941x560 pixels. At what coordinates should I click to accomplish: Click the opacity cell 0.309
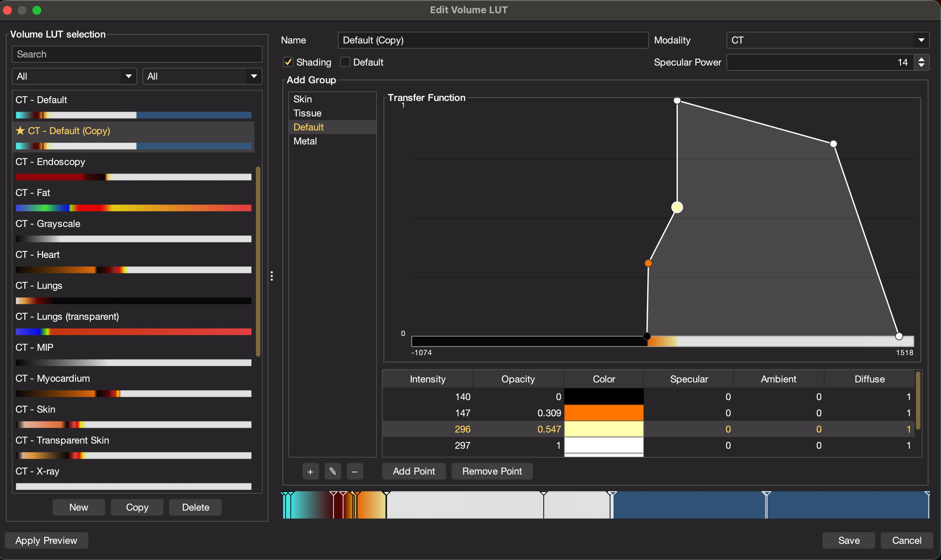tap(518, 413)
